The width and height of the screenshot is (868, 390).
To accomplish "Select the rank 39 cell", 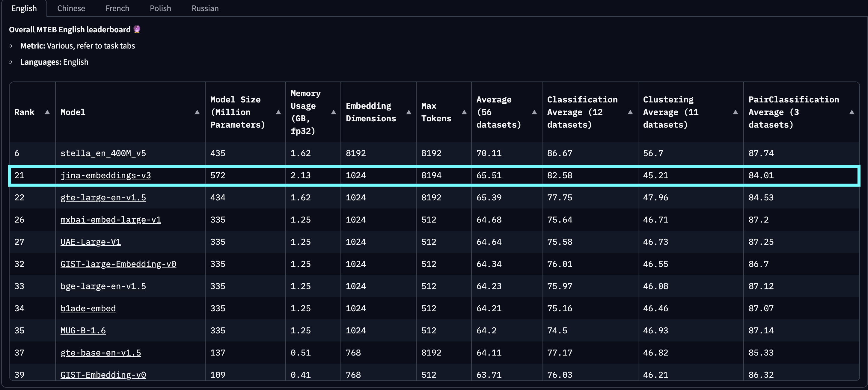I will 32,373.
